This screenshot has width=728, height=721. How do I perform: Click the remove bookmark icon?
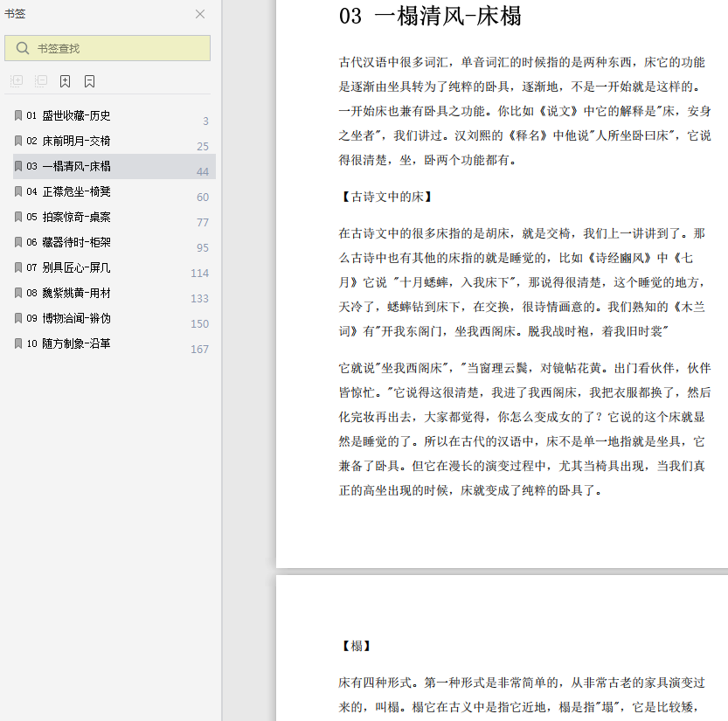(x=90, y=81)
